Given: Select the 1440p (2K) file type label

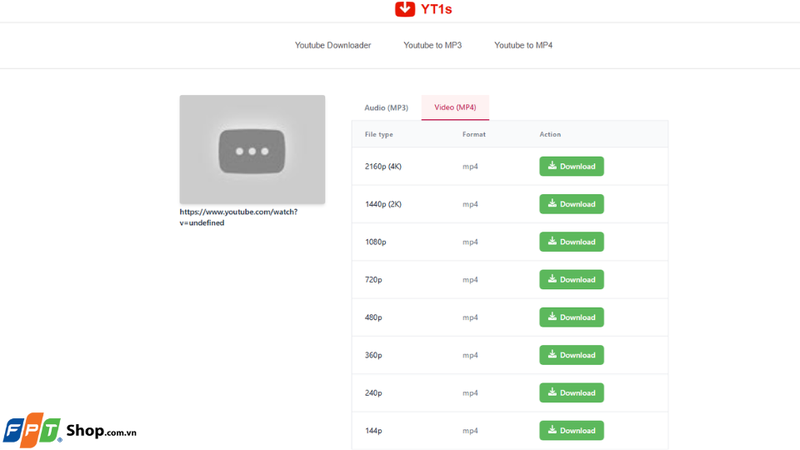Looking at the screenshot, I should point(383,204).
